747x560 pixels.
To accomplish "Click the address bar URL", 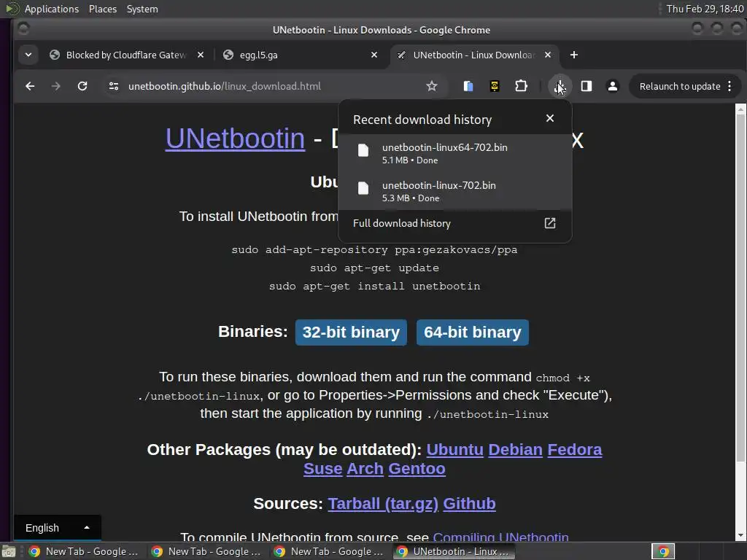I will click(x=225, y=86).
